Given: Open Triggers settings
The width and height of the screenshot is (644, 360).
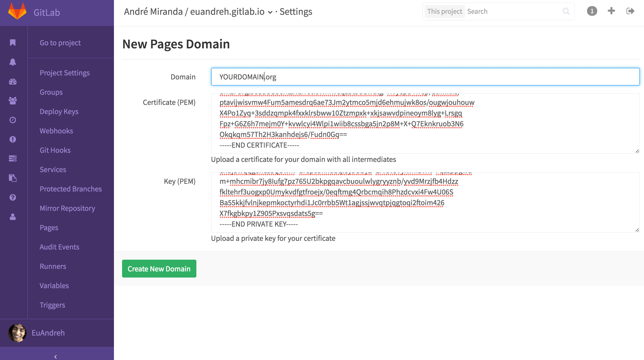Looking at the screenshot, I should click(52, 305).
